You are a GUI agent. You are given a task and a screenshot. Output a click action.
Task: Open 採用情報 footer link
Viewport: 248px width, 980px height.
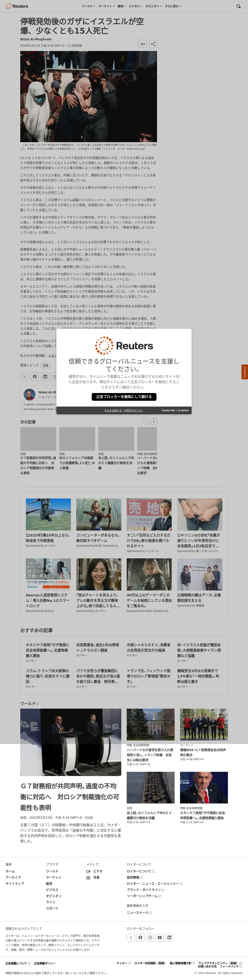point(135,877)
